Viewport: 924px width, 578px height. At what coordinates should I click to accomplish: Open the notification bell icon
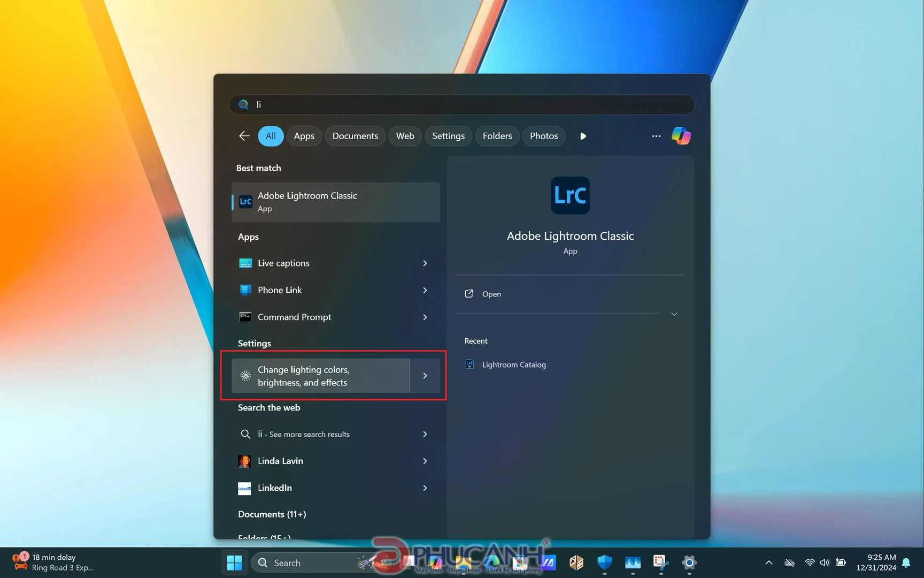[x=906, y=562]
